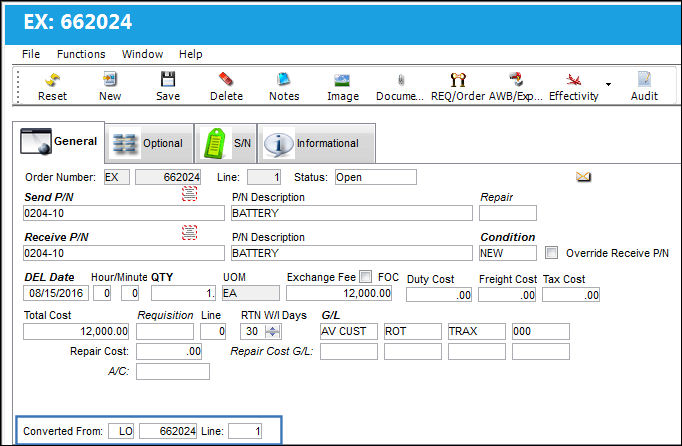
Task: Click the first Repair Cost G/L field
Action: pos(349,352)
